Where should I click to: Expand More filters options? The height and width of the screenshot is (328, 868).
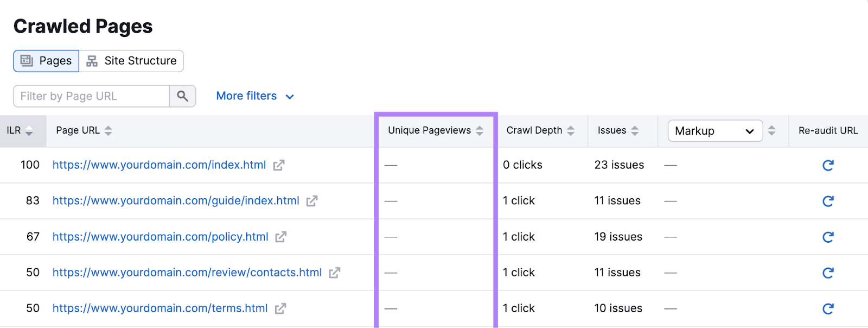(x=255, y=96)
